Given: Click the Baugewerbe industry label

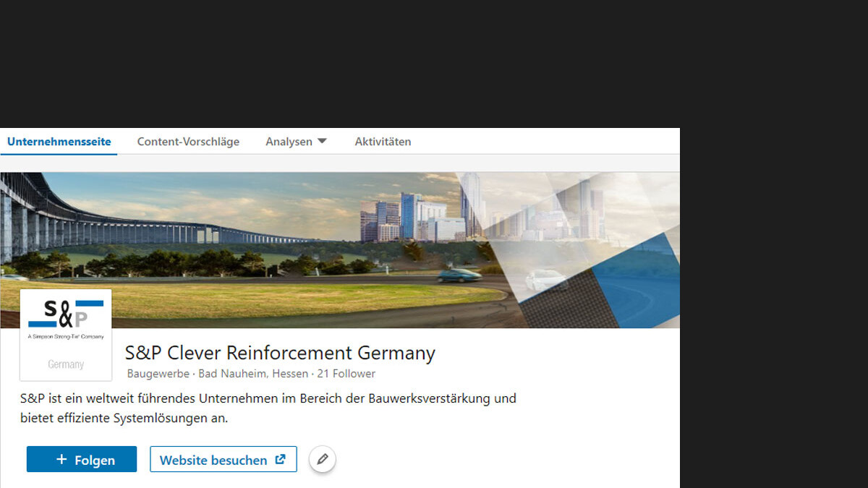Looking at the screenshot, I should click(158, 374).
